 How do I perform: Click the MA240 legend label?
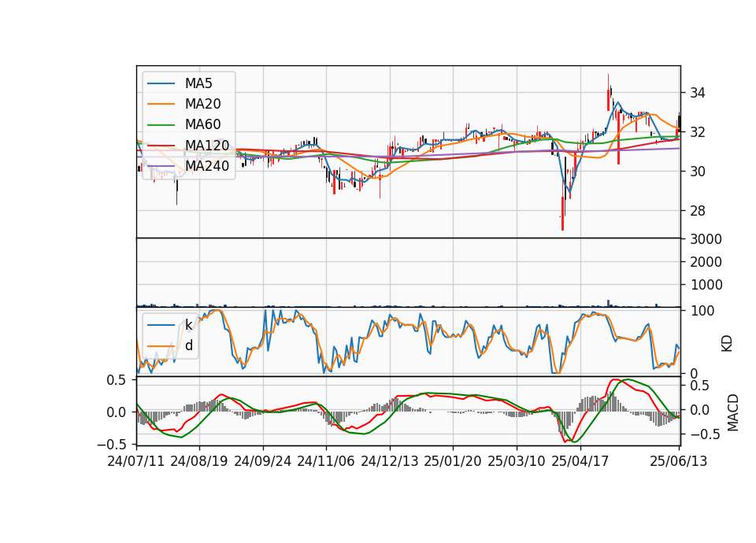tap(207, 166)
